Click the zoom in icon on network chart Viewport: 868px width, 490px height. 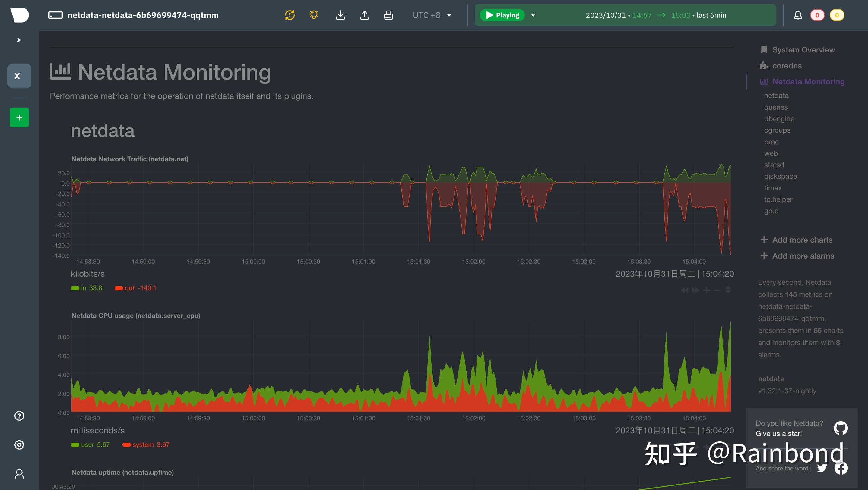[x=706, y=290]
